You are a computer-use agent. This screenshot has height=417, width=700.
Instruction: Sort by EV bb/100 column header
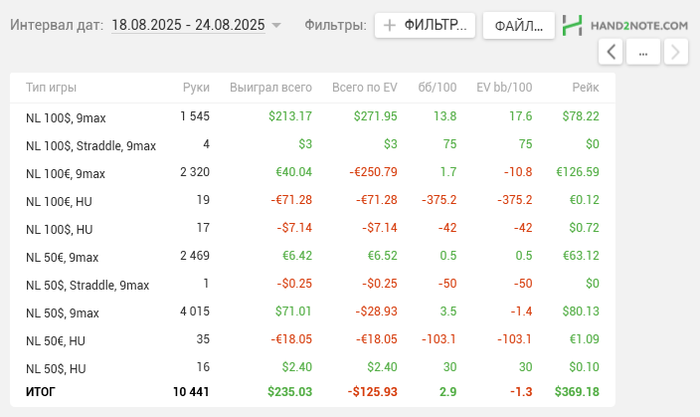pyautogui.click(x=504, y=88)
